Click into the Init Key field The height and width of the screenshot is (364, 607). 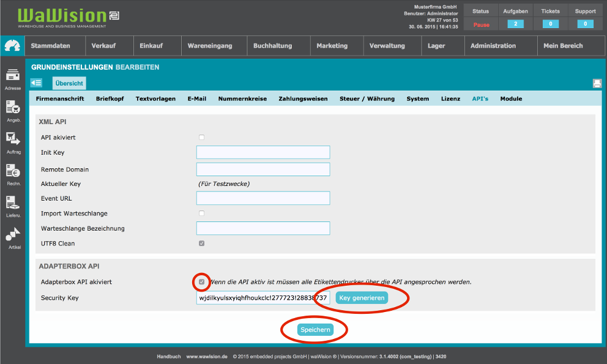click(x=263, y=152)
